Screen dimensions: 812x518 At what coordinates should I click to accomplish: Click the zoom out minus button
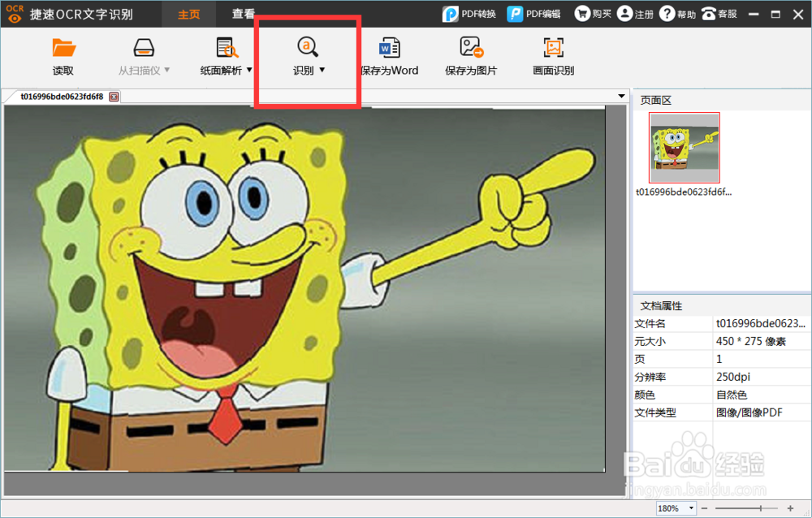704,508
